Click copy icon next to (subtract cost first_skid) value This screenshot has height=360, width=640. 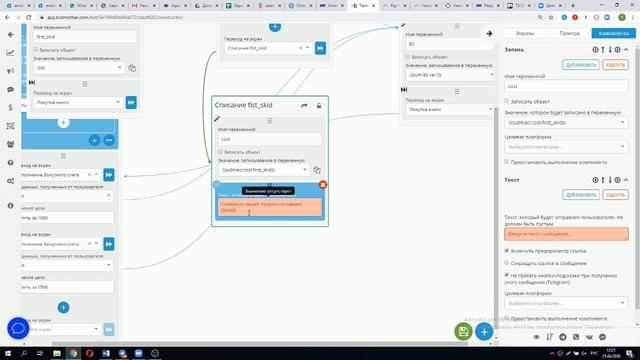tap(316, 170)
